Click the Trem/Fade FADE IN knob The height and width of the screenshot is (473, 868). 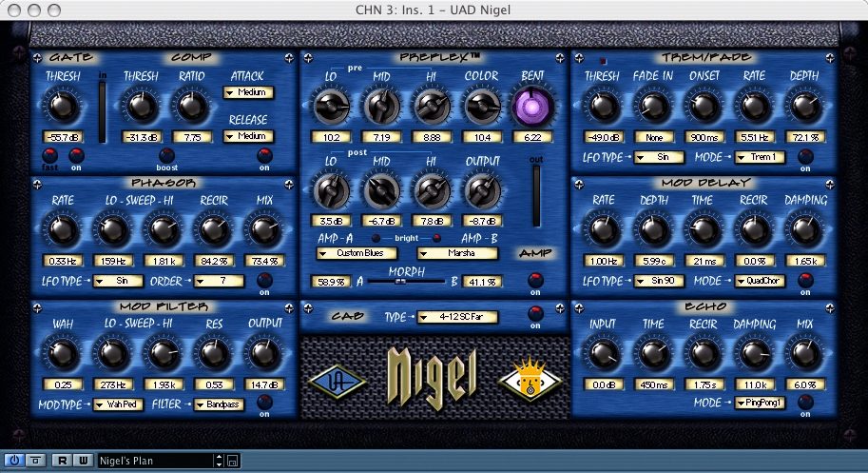point(653,107)
